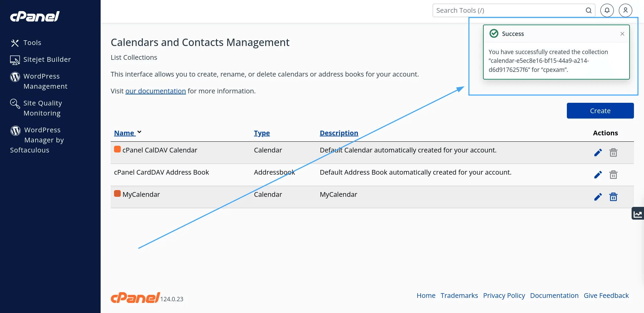The width and height of the screenshot is (644, 313).
Task: Open the analytics panel on the right edge
Action: (638, 213)
